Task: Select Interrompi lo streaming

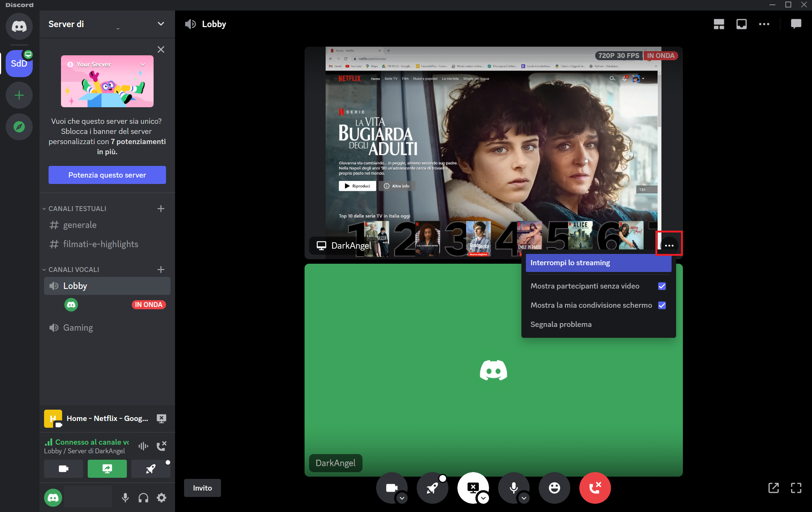Action: pyautogui.click(x=571, y=263)
